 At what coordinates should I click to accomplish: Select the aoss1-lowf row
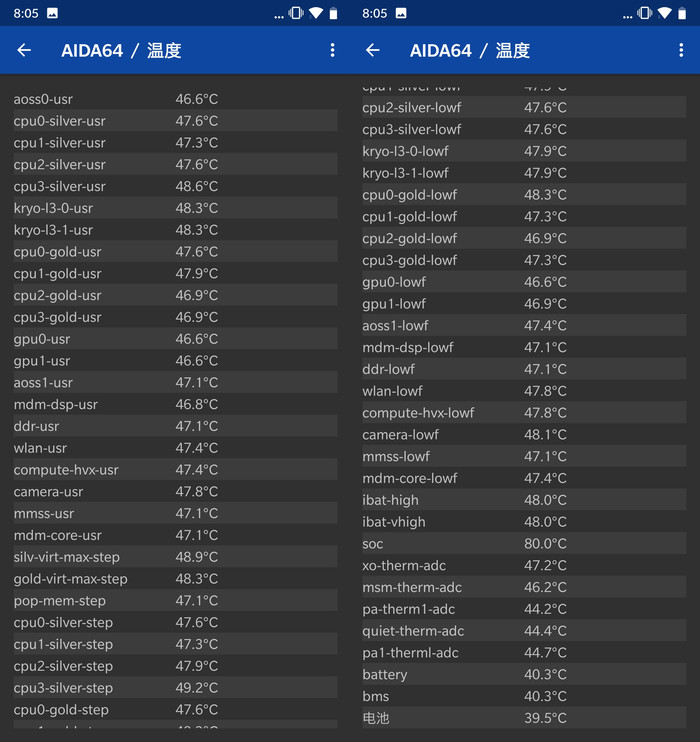click(524, 325)
